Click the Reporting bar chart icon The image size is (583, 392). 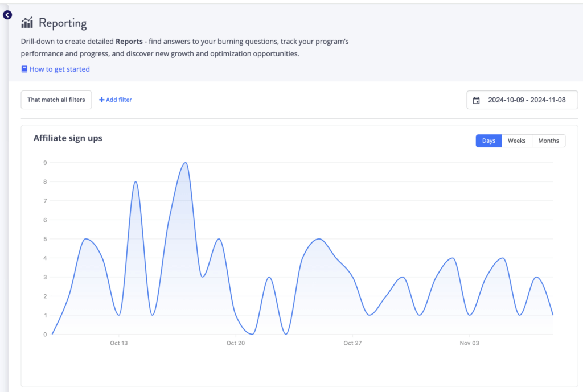[x=27, y=23]
